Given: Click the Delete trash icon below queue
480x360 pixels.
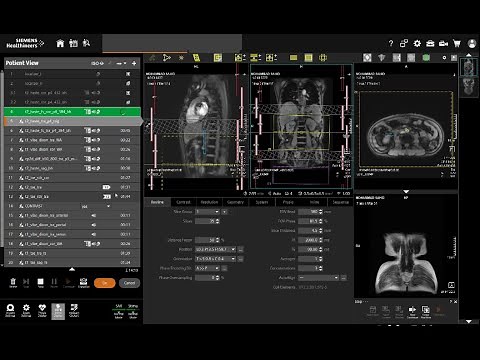Looking at the screenshot, I should point(13,283).
